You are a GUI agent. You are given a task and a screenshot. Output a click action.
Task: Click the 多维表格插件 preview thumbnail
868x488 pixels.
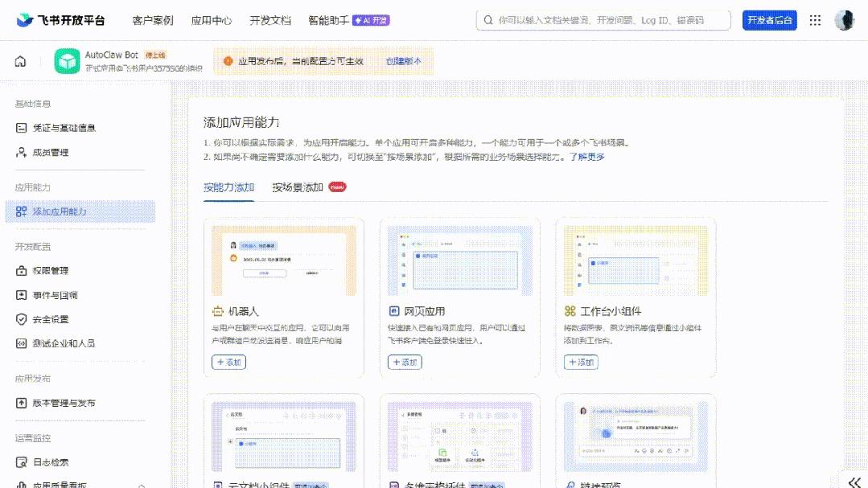click(460, 437)
